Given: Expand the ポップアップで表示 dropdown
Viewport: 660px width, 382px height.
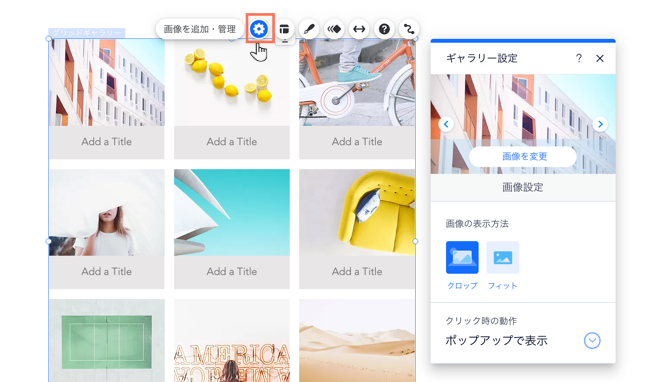Looking at the screenshot, I should tap(592, 341).
